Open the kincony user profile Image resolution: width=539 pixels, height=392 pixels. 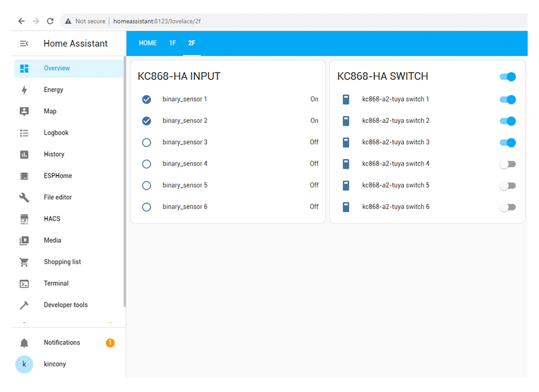(x=54, y=365)
